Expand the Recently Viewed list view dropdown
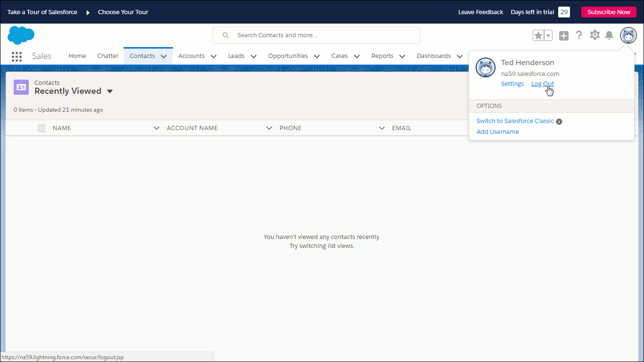 (x=110, y=91)
